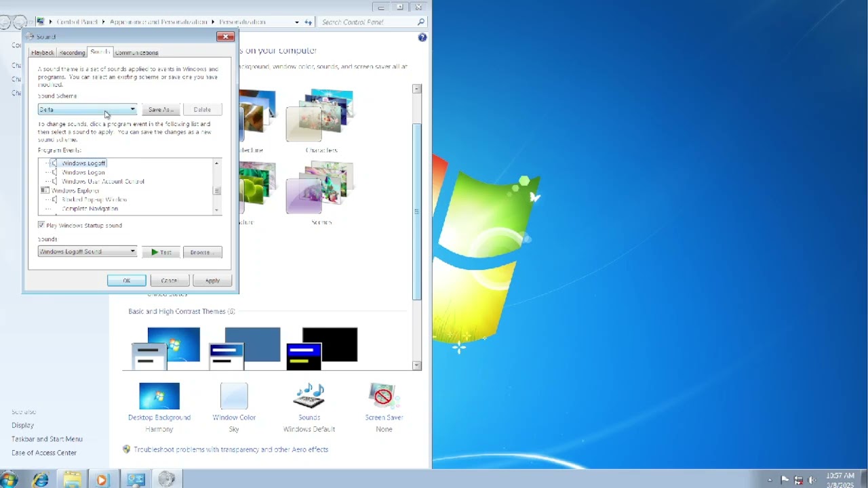868x488 pixels.
Task: Open the volume tray icon
Action: tap(812, 480)
